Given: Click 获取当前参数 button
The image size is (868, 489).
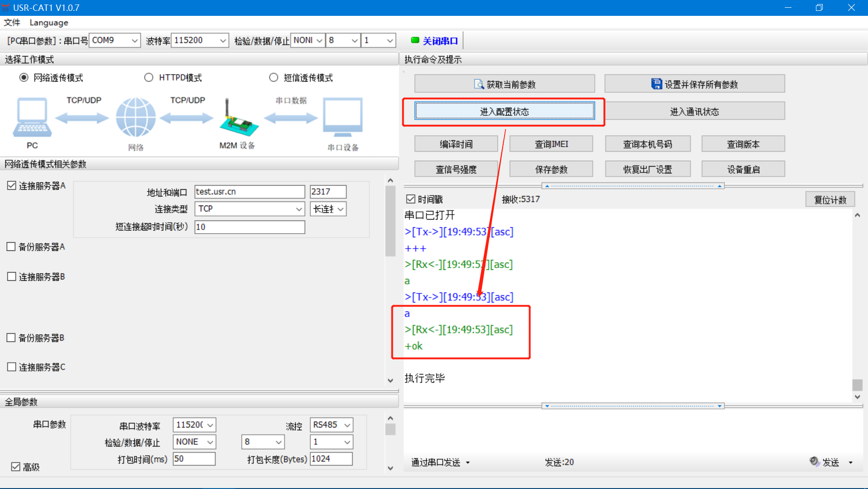Looking at the screenshot, I should click(505, 84).
